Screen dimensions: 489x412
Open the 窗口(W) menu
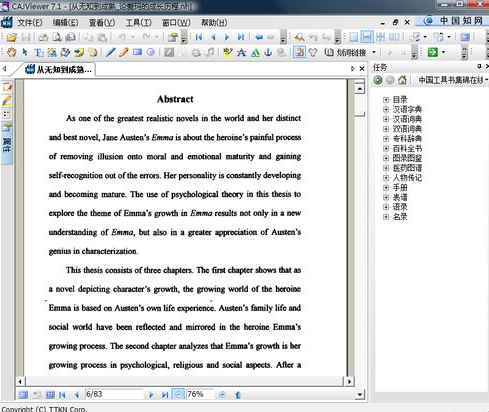point(176,23)
